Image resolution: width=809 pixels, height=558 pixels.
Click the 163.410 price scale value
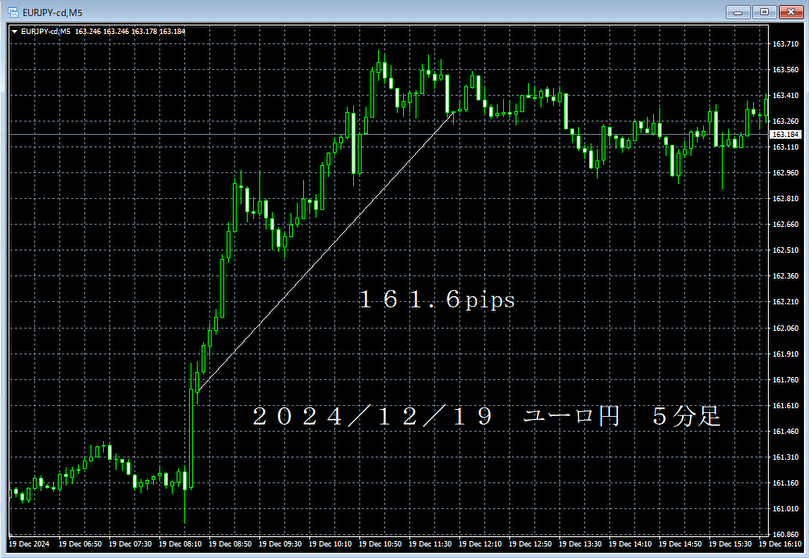(785, 95)
